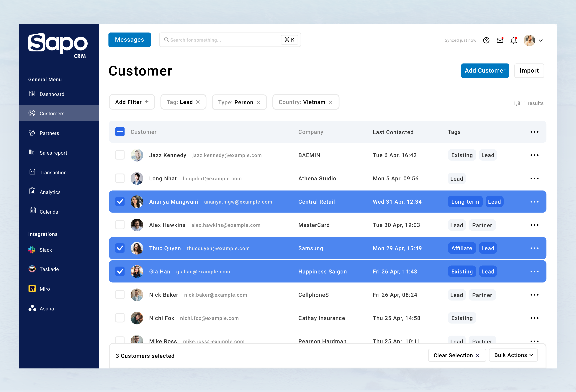Open the notifications bell icon
Screen dimensions: 576x392
click(513, 40)
